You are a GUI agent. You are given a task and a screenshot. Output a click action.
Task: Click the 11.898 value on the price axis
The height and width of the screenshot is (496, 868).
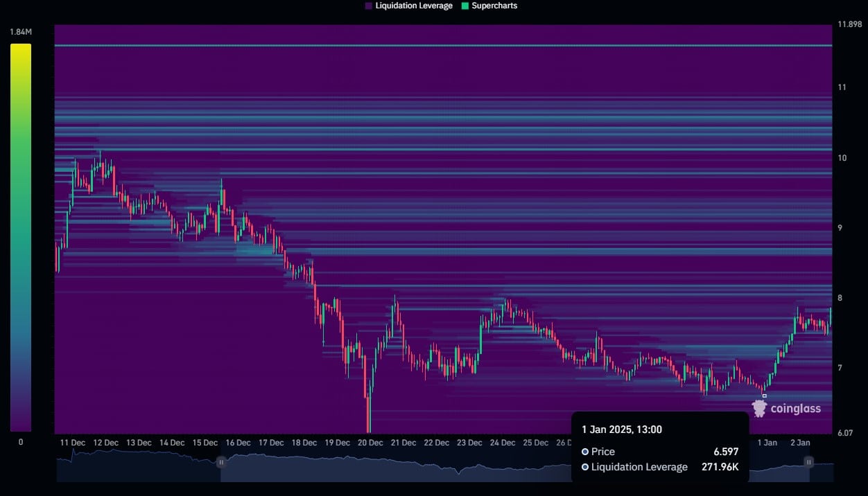[849, 24]
